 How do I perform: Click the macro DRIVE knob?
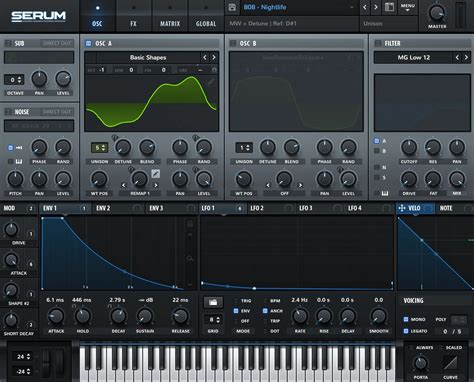tap(11, 229)
